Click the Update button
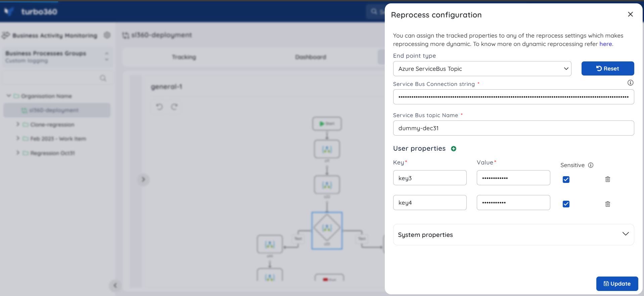Viewport: 644px width, 296px height. 617,284
